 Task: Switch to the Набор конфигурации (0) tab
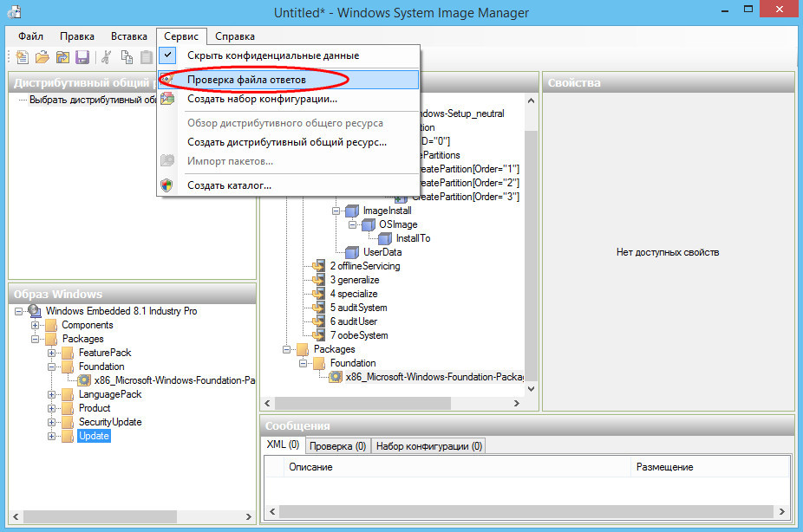click(x=428, y=446)
